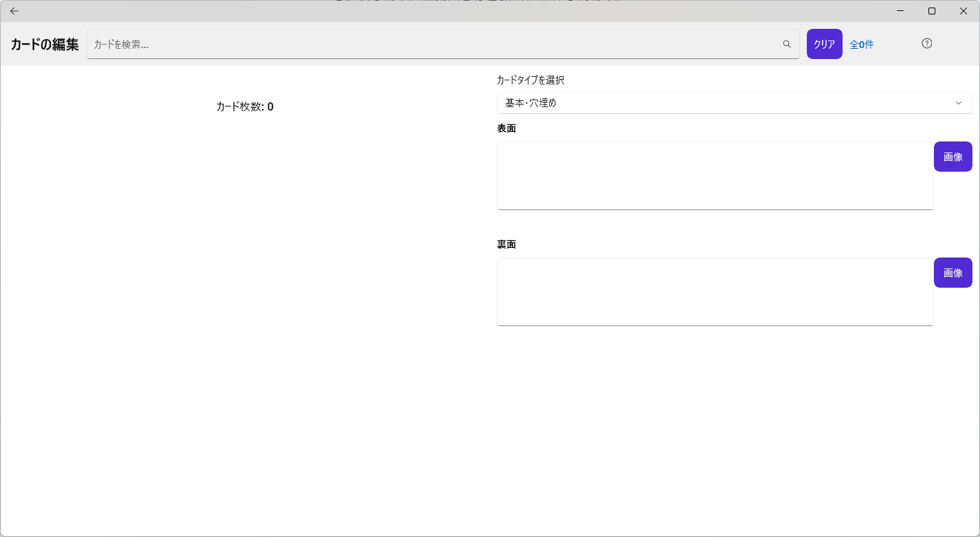Focus the カードを検索 search field

tap(433, 44)
